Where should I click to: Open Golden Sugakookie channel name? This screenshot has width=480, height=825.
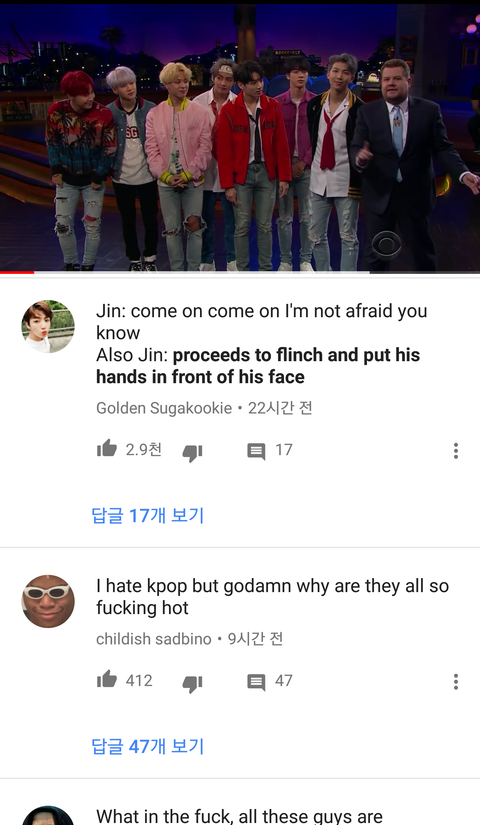[164, 408]
